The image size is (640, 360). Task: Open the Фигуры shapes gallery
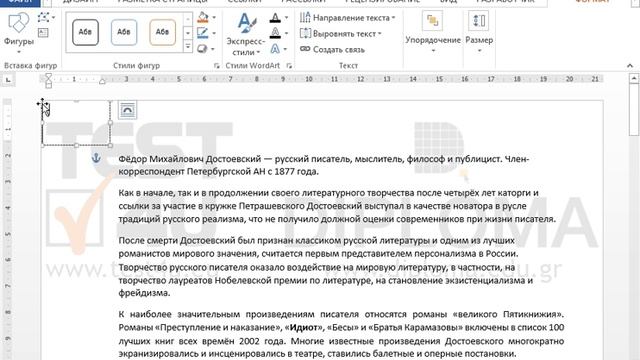pos(18,33)
